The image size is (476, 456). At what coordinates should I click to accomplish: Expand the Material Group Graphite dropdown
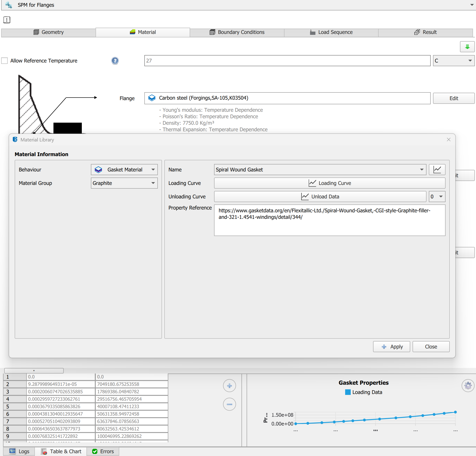(124, 183)
